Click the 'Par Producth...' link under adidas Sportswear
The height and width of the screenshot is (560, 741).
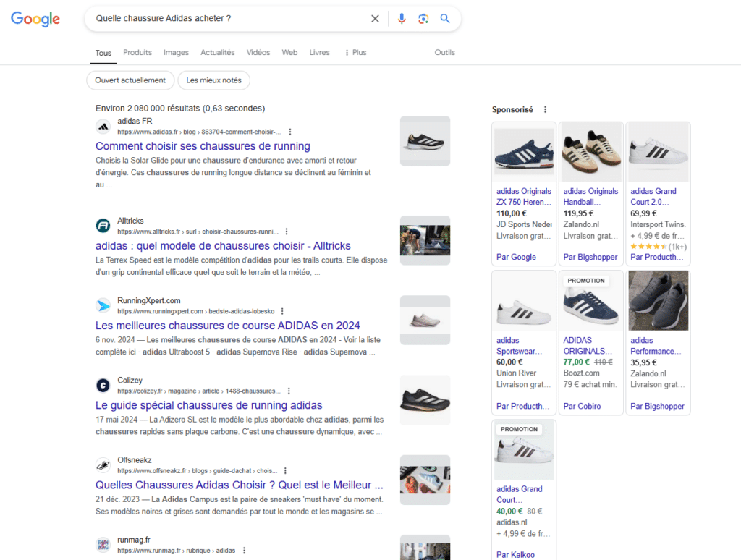tap(522, 407)
